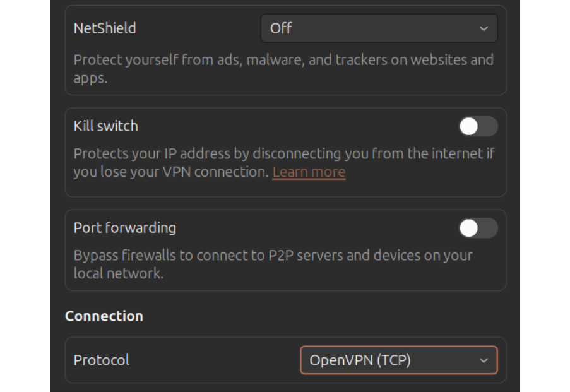Click the Port forwarding feature label
This screenshot has height=392, width=570.
point(124,228)
